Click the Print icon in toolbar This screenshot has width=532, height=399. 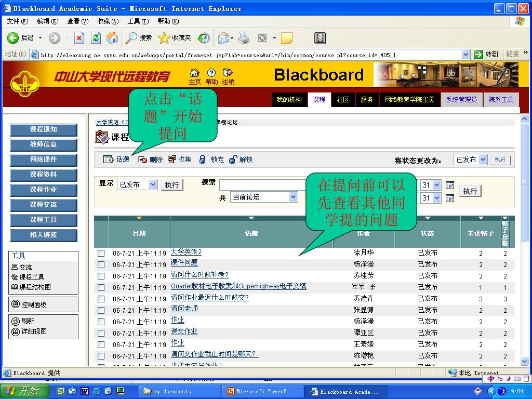point(244,37)
